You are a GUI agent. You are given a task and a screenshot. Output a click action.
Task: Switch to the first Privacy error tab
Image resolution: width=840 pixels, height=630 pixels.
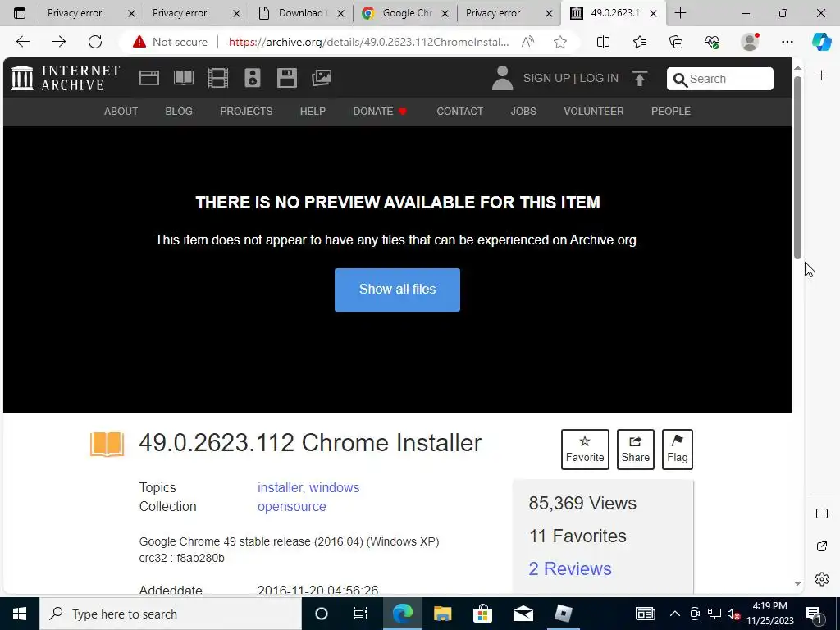coord(89,13)
